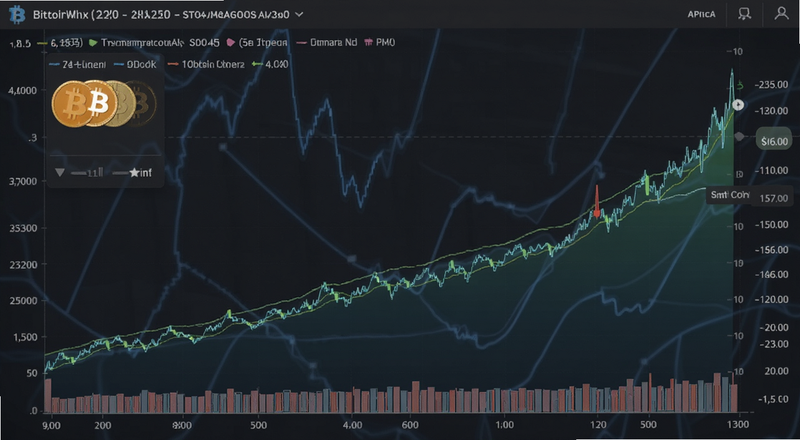
Task: Click the green tag icon before Trxcnammratcou
Action: pos(93,43)
